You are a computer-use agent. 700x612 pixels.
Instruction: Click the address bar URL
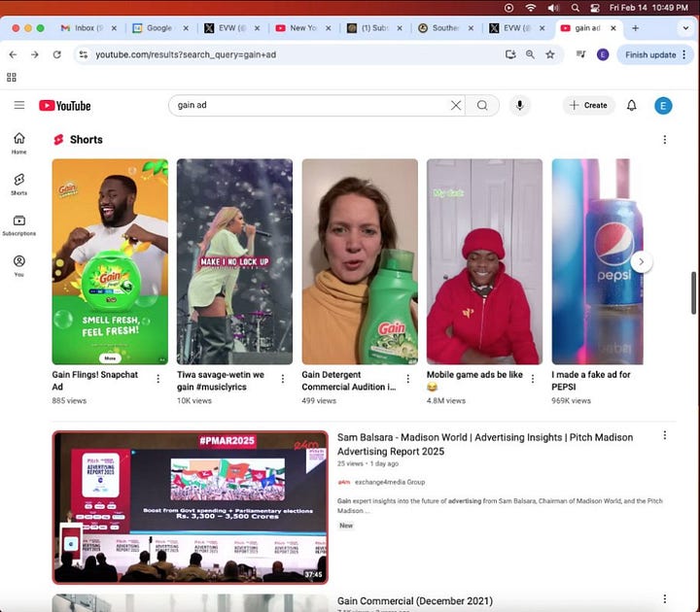click(x=186, y=54)
